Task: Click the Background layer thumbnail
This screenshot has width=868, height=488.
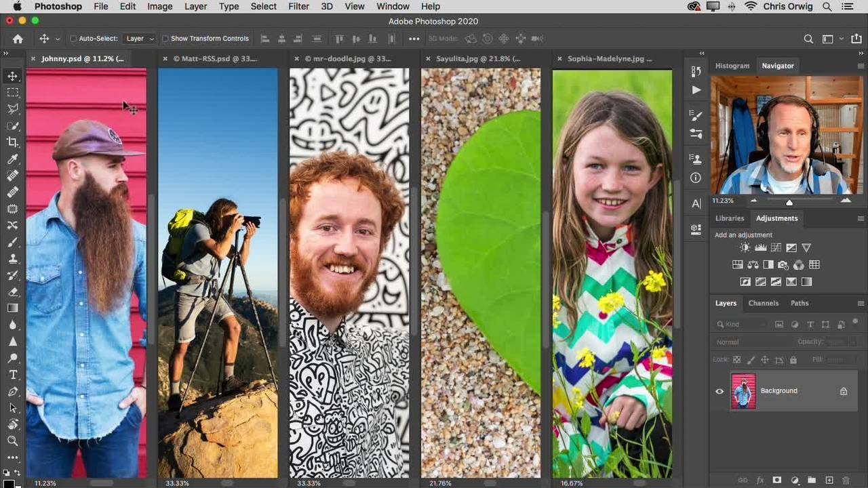Action: pyautogui.click(x=743, y=391)
